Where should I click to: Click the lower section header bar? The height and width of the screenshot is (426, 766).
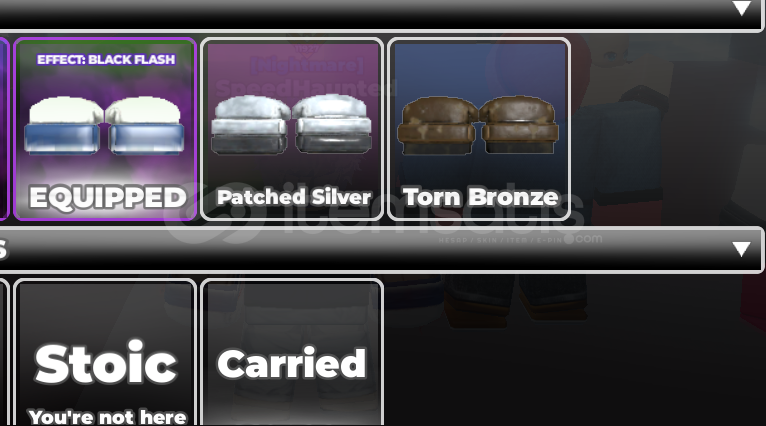(381, 249)
